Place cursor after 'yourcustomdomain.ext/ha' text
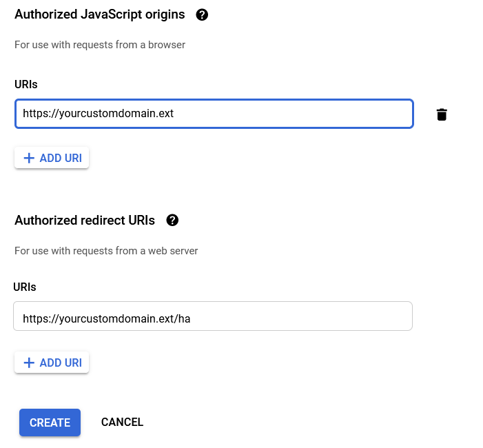 point(191,318)
